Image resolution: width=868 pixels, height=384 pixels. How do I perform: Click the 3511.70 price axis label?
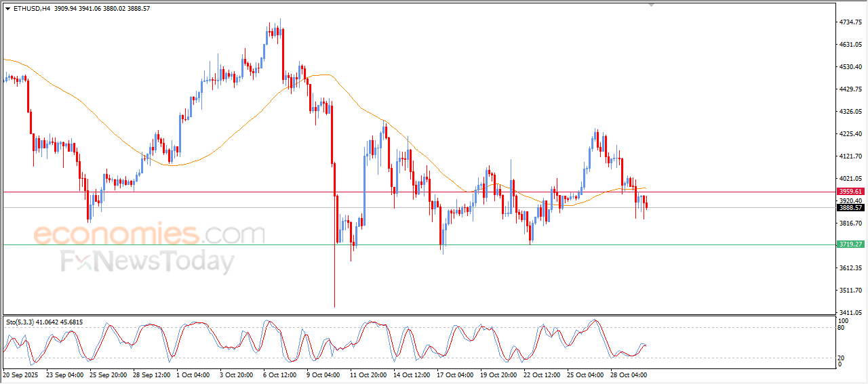tap(850, 291)
